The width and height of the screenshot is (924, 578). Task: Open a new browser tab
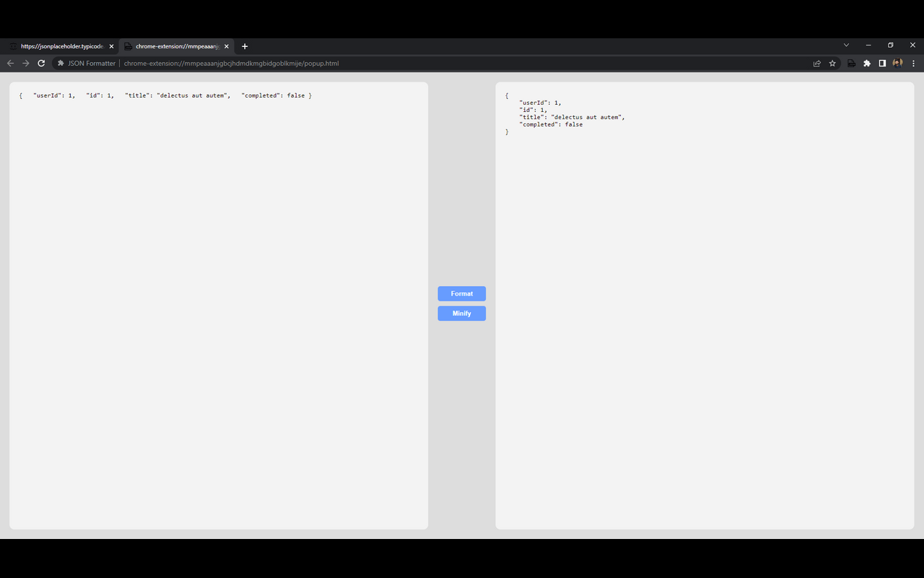[x=245, y=46]
